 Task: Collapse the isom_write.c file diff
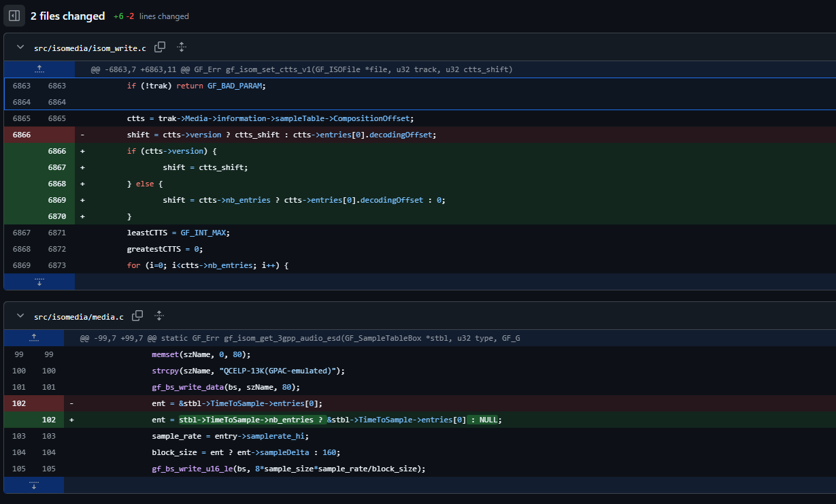[20, 48]
